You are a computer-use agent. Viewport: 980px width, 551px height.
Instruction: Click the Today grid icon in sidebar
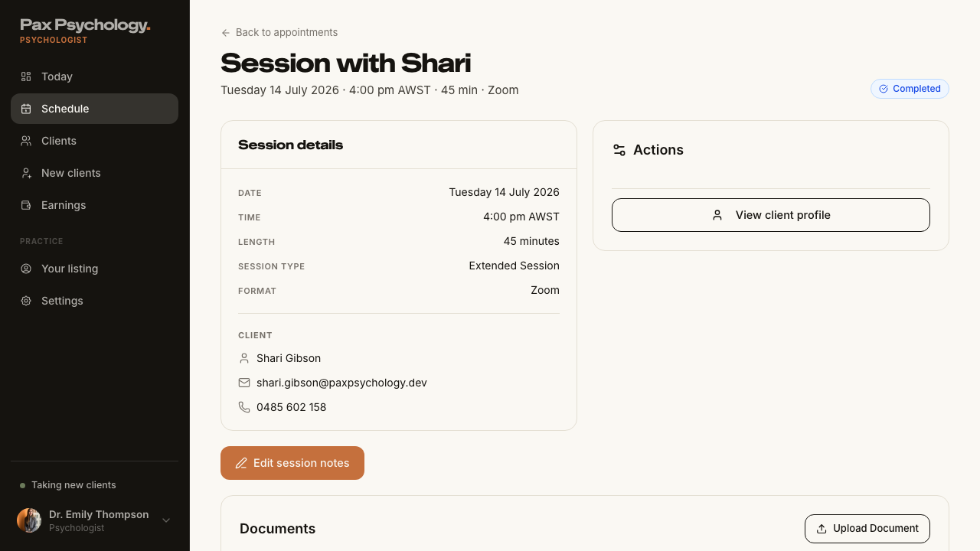tap(26, 77)
